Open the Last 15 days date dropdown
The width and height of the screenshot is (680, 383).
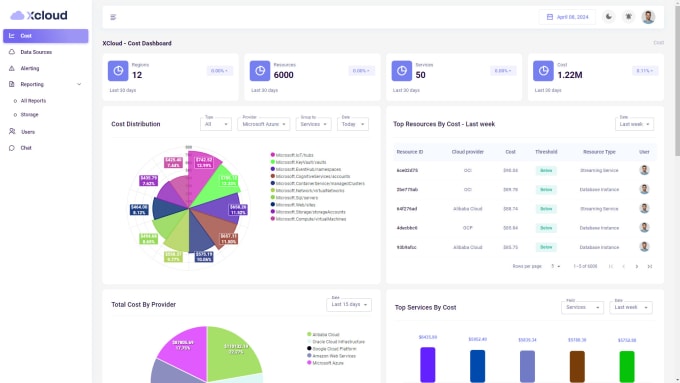click(349, 304)
